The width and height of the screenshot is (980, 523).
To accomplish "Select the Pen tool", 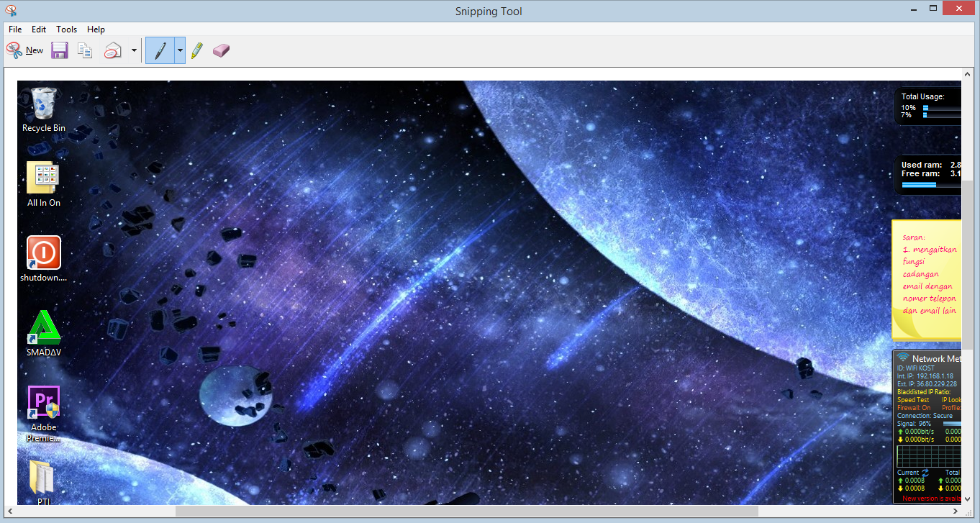I will point(160,50).
